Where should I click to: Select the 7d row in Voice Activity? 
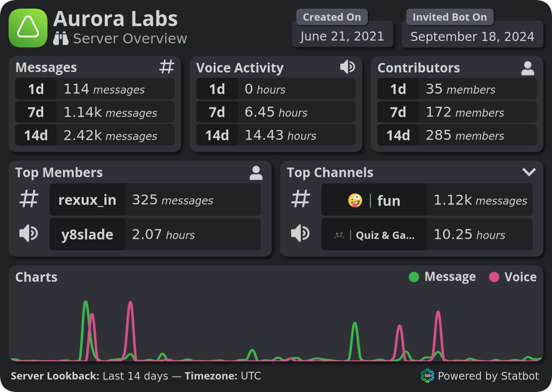276,113
